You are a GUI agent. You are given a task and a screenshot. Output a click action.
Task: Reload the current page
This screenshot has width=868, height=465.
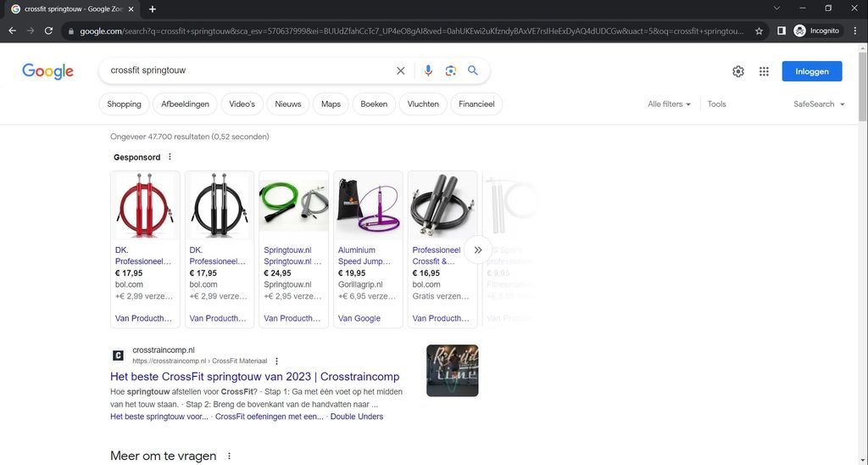point(48,31)
